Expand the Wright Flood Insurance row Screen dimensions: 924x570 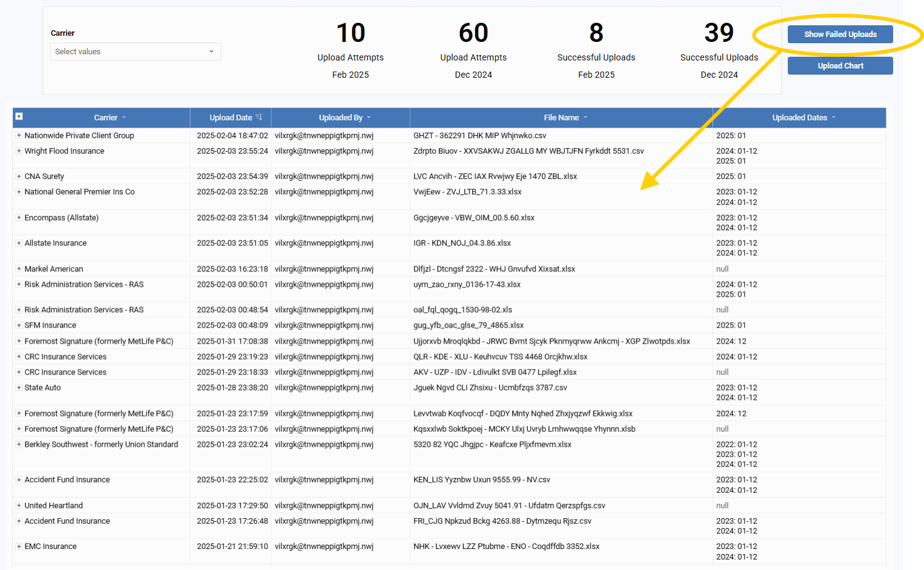click(x=19, y=151)
